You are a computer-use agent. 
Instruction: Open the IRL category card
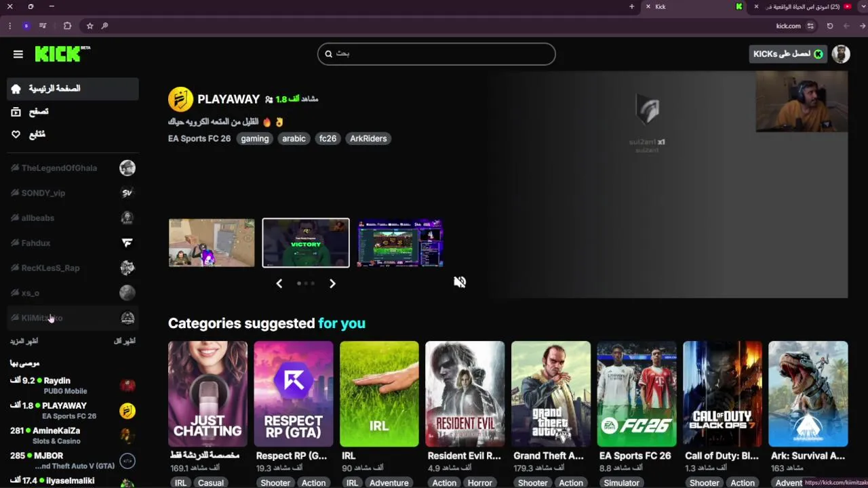click(x=379, y=394)
